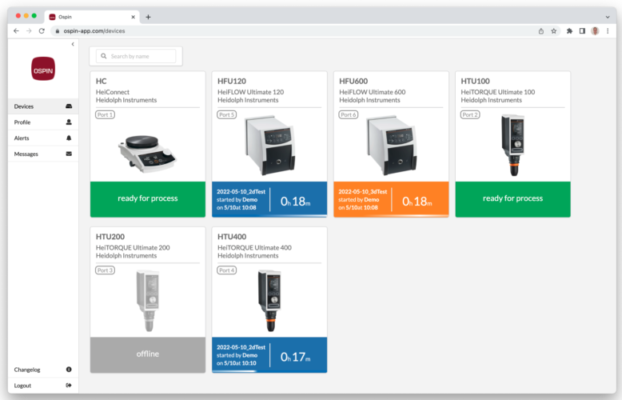The image size is (622, 400).
Task: Expand the tab search dropdown arrow
Action: [608, 17]
